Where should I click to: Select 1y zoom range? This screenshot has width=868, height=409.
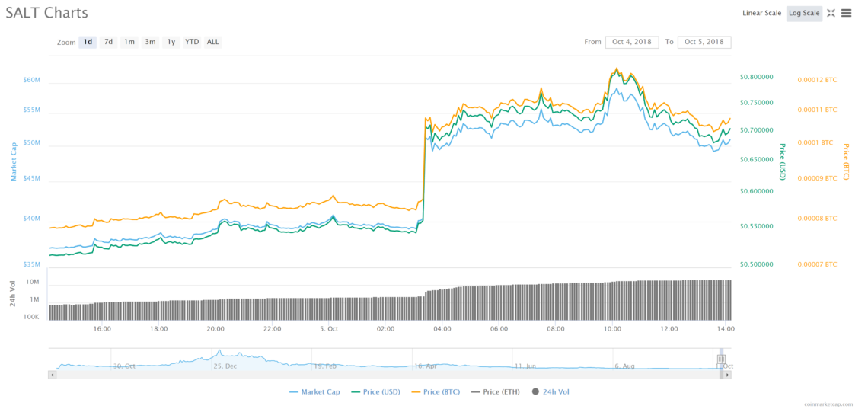171,42
